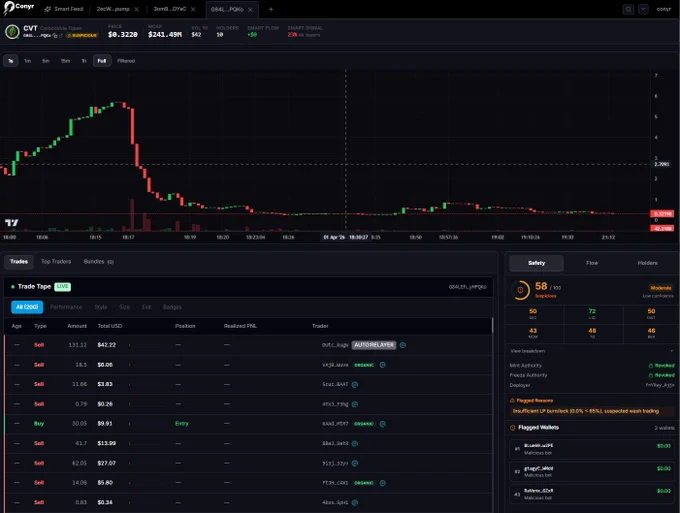Click the safety score circular gauge
This screenshot has width=680, height=513.
[520, 290]
